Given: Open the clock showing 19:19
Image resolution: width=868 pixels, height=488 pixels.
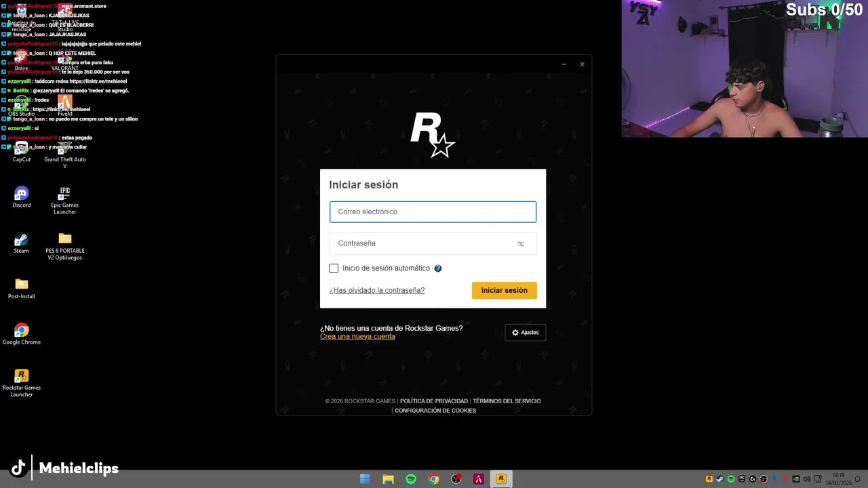Looking at the screenshot, I should tap(839, 479).
